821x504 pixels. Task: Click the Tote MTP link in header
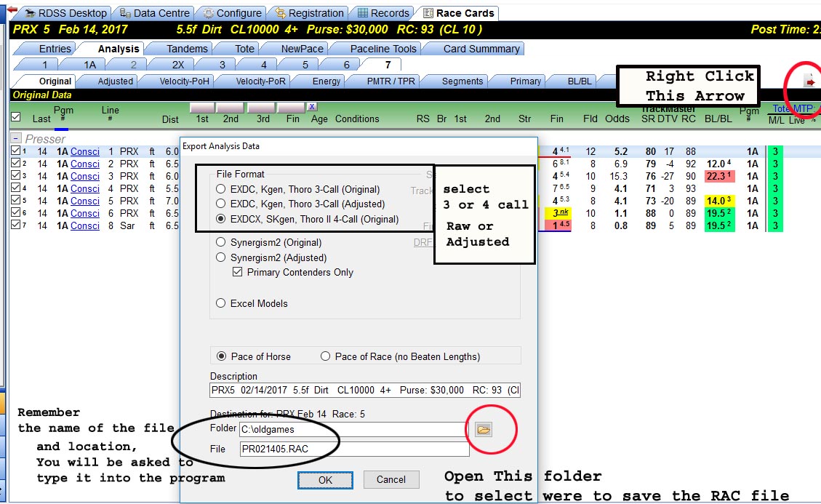[793, 109]
